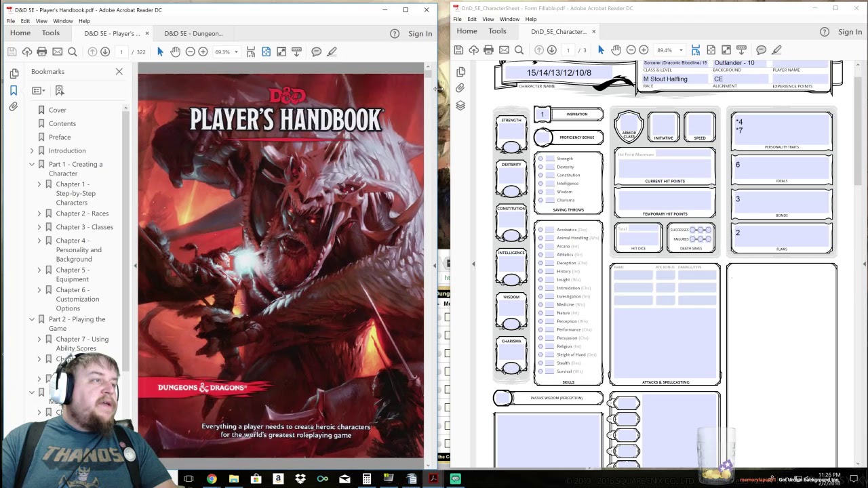Open zoom level dropdown showing 89.4%

(681, 50)
